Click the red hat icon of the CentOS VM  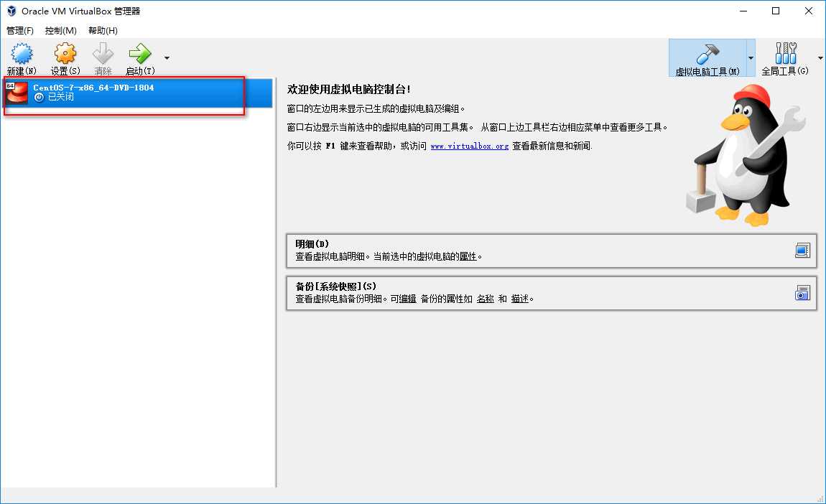click(x=17, y=93)
